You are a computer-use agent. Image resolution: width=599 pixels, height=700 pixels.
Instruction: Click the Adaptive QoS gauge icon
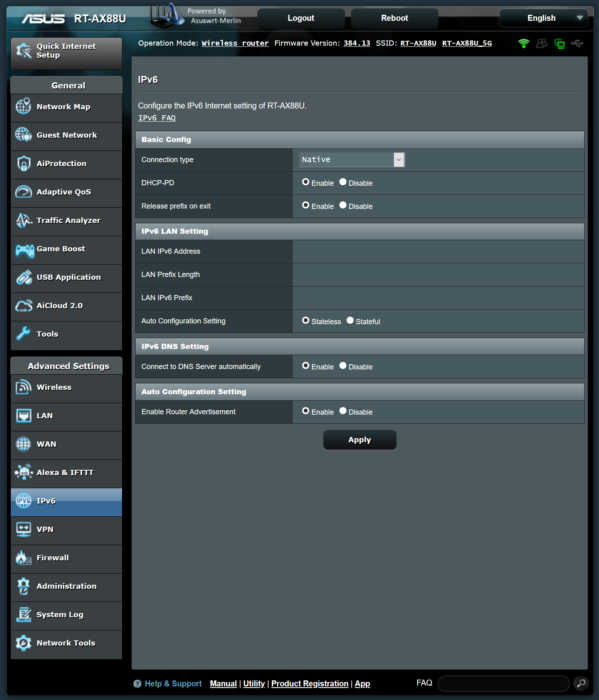click(x=24, y=192)
